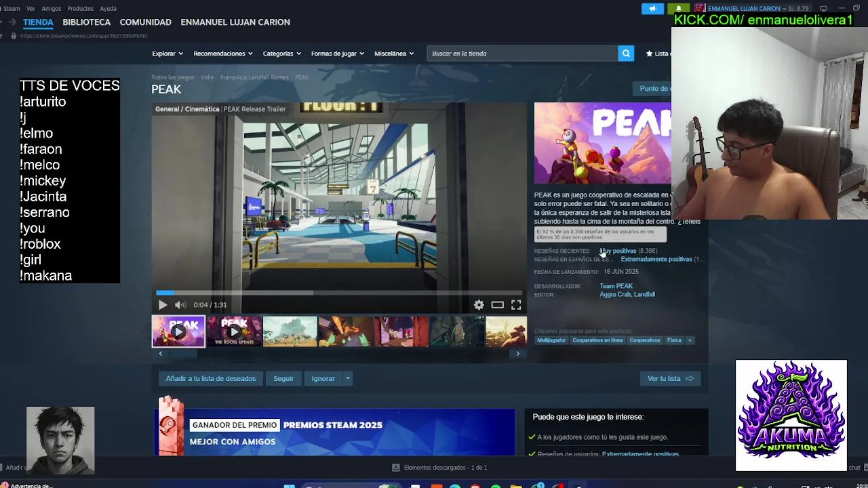This screenshot has height=488, width=868.
Task: Click the blue store search magnifier button
Action: pos(626,54)
